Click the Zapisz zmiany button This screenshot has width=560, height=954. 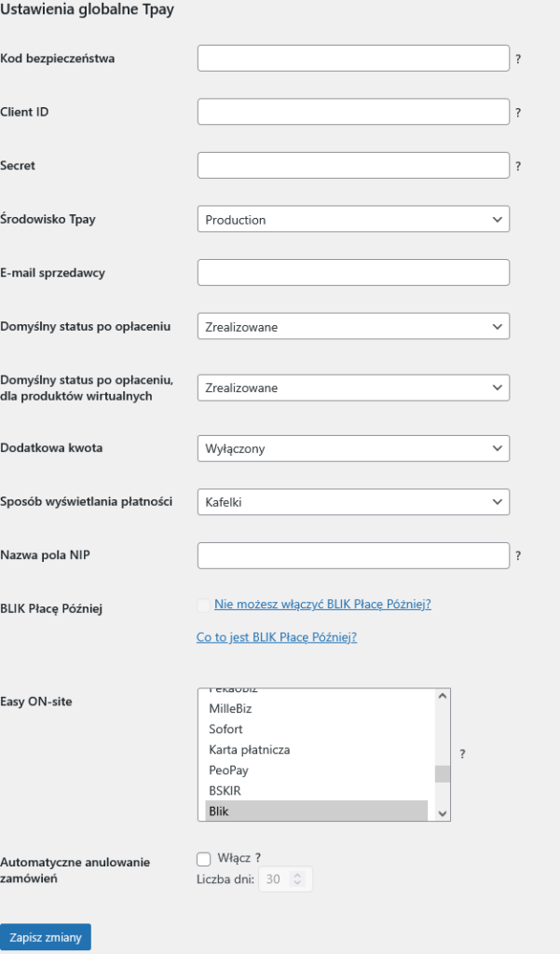click(46, 937)
